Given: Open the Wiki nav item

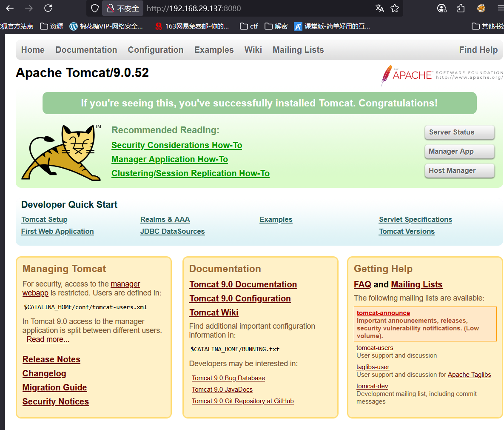Looking at the screenshot, I should tap(253, 50).
